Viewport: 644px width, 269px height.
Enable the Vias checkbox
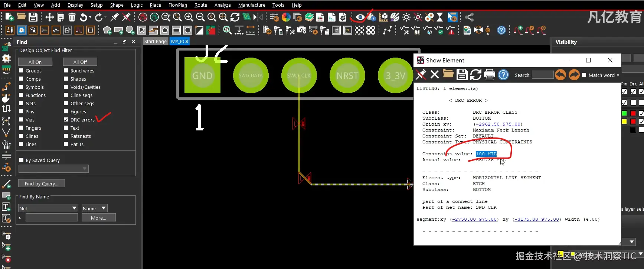pyautogui.click(x=21, y=120)
